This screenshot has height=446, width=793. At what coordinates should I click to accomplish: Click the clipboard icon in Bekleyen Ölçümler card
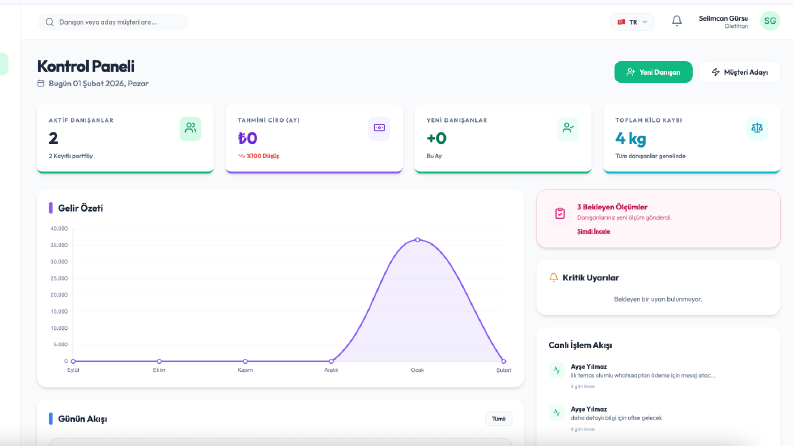pos(560,213)
